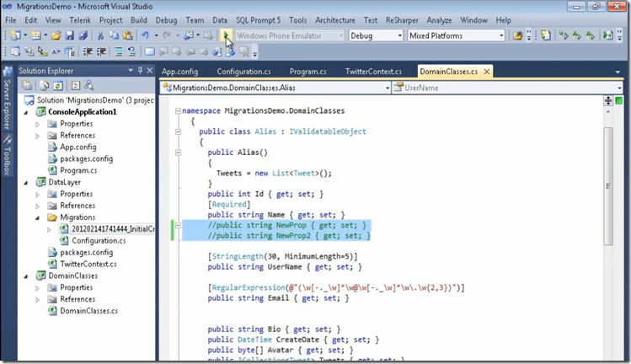Viewport: 631px width, 364px height.
Task: Select DomainClasses.cs in Solution Explorer
Action: (89, 310)
